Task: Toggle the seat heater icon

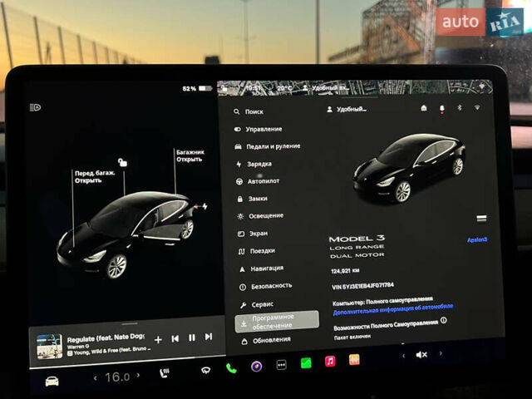Action: tap(165, 373)
